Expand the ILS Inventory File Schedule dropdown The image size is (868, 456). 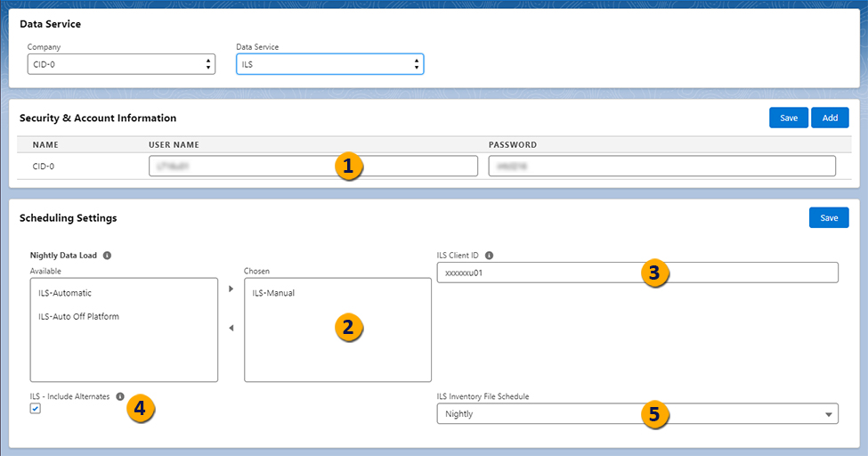637,414
